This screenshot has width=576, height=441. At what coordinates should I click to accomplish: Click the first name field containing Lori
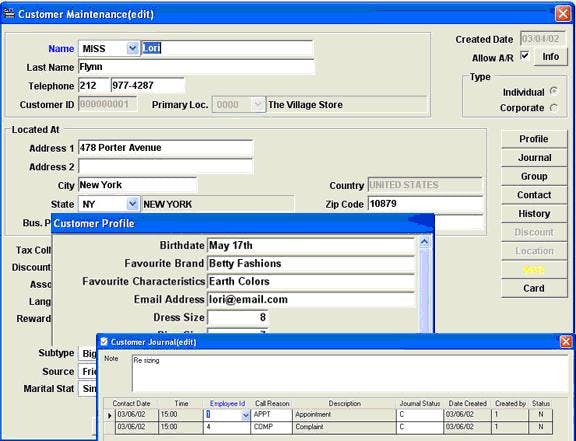coord(227,48)
